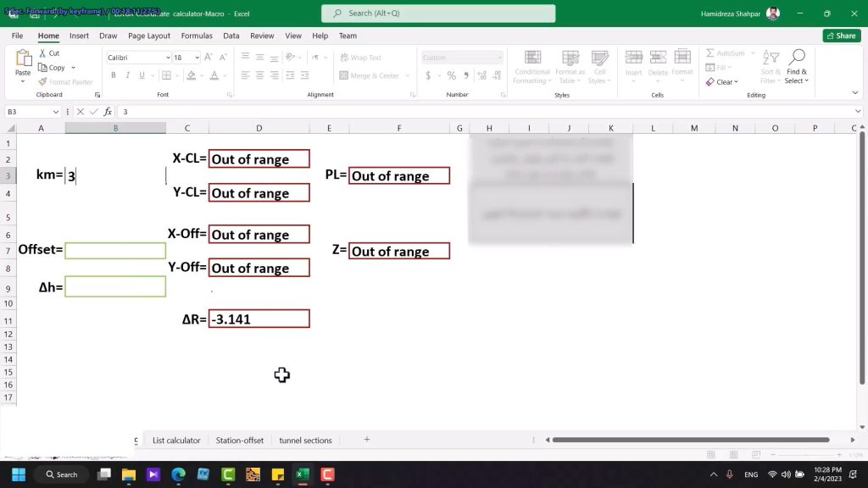The image size is (868, 488).
Task: Click the AutoSum icon
Action: click(x=710, y=53)
